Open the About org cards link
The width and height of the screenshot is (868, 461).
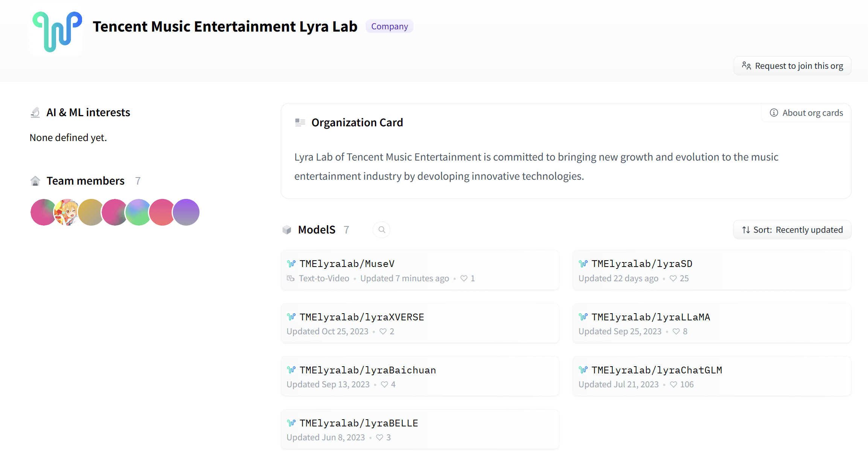[806, 113]
